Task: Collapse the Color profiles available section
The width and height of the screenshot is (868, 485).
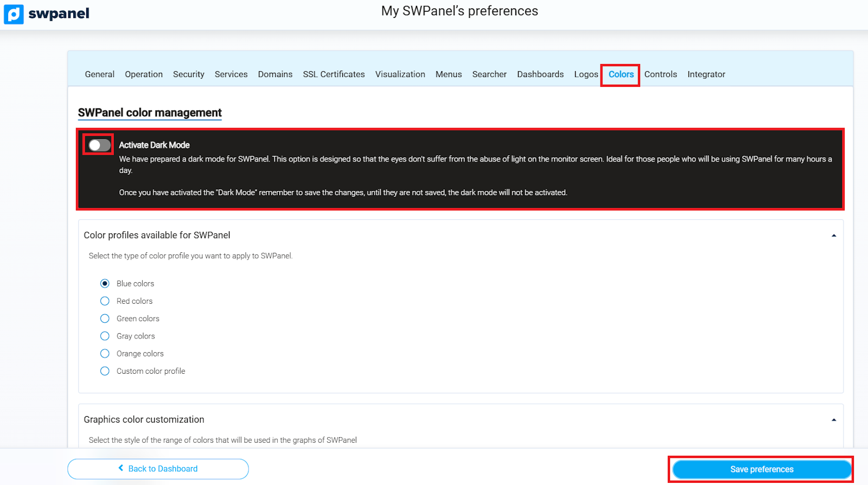Action: 834,235
